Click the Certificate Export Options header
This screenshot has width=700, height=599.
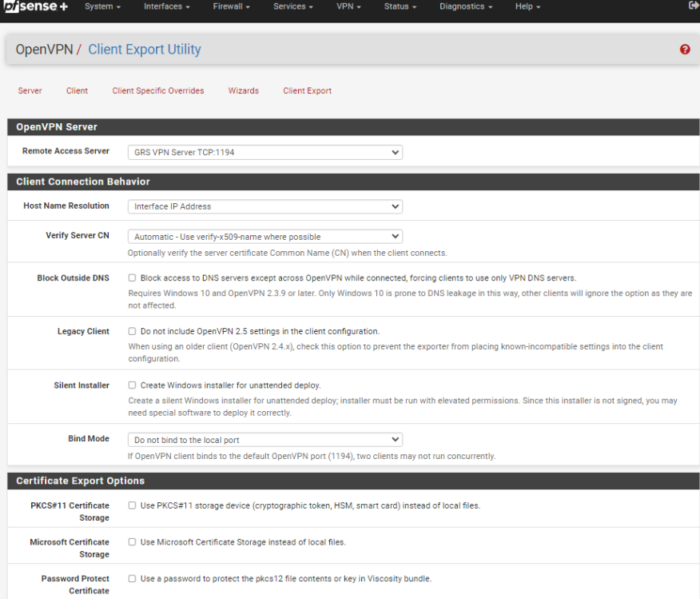[353, 481]
